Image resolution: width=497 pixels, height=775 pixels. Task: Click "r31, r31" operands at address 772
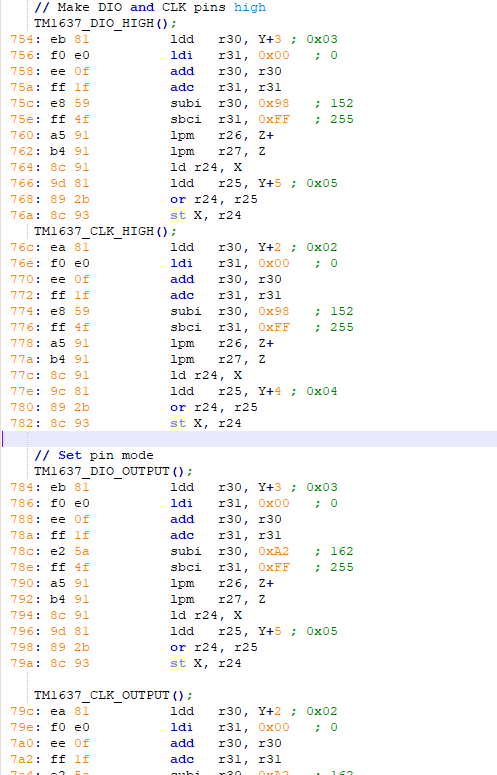pos(250,295)
